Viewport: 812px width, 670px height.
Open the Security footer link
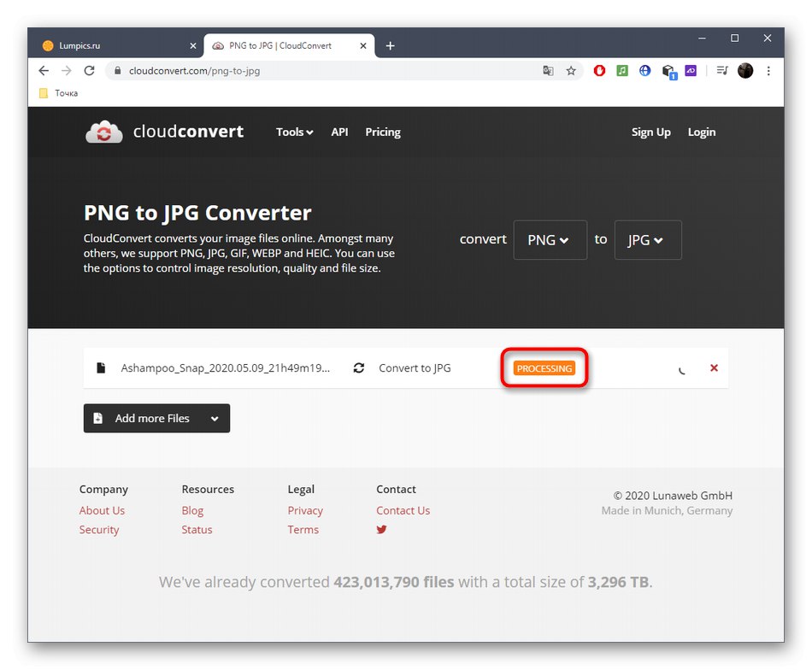99,530
